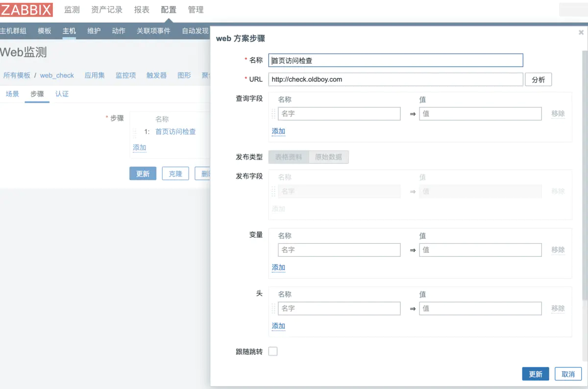This screenshot has width=588, height=389.
Task: Open 监控项 link
Action: pyautogui.click(x=126, y=75)
